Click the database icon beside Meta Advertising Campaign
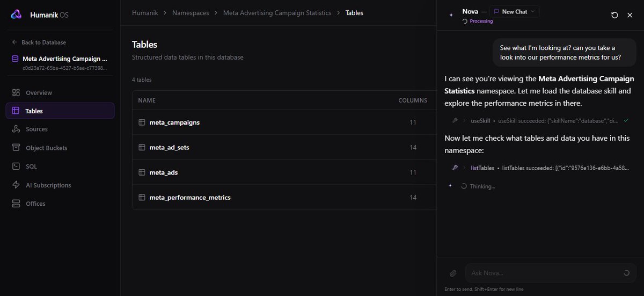The width and height of the screenshot is (644, 296). (x=15, y=59)
